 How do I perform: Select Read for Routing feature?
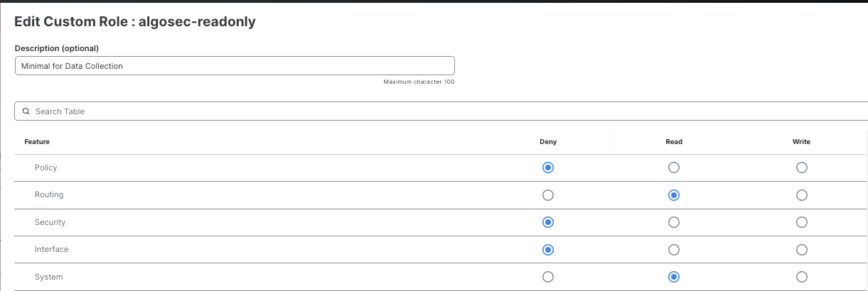click(x=674, y=195)
